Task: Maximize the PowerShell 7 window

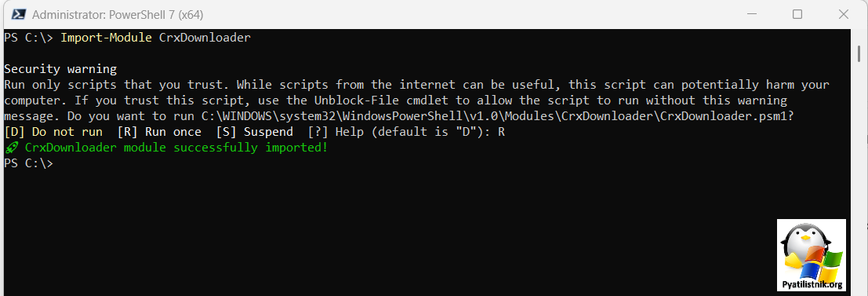Action: click(797, 14)
